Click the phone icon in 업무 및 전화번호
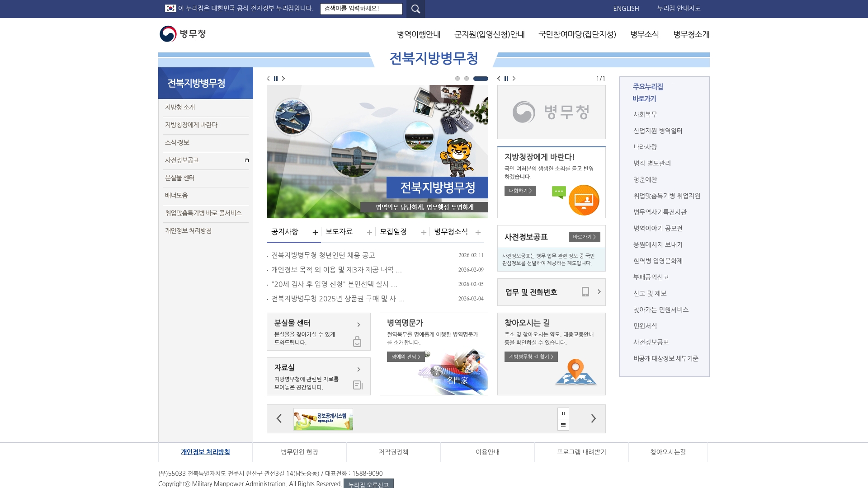The width and height of the screenshot is (868, 488). click(585, 292)
